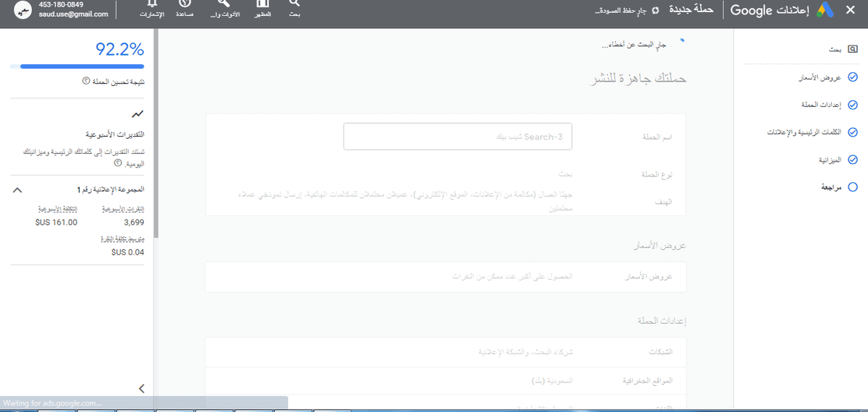Go to Campaign settings step إعدادات الحملة
The height and width of the screenshot is (412, 868).
(x=820, y=105)
